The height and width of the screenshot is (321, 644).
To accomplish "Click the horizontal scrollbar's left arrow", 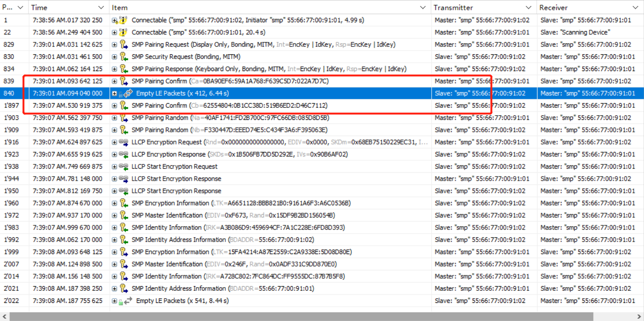I will (4, 316).
